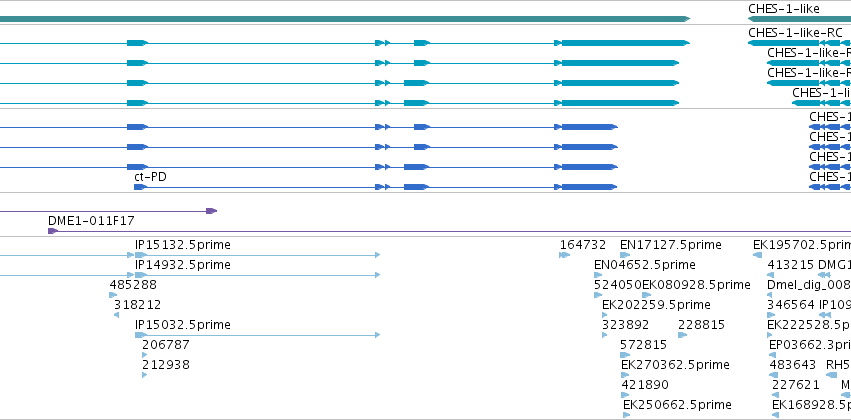
Task: Select the EK202259.5prime EST label
Action: (x=656, y=304)
